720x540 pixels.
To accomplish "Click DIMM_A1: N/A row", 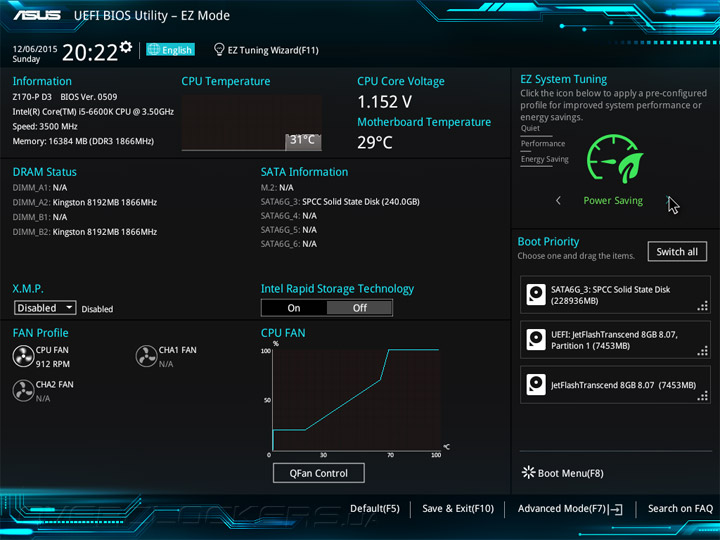I will coord(40,188).
